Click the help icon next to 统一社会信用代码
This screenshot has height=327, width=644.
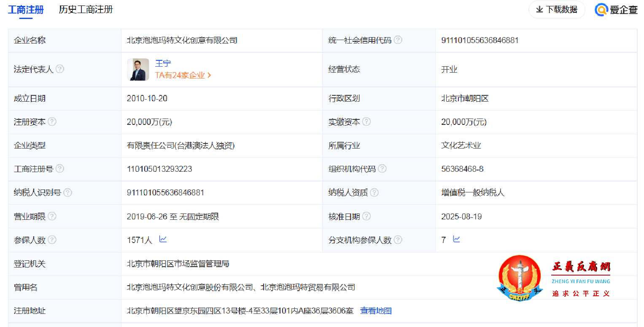(398, 40)
